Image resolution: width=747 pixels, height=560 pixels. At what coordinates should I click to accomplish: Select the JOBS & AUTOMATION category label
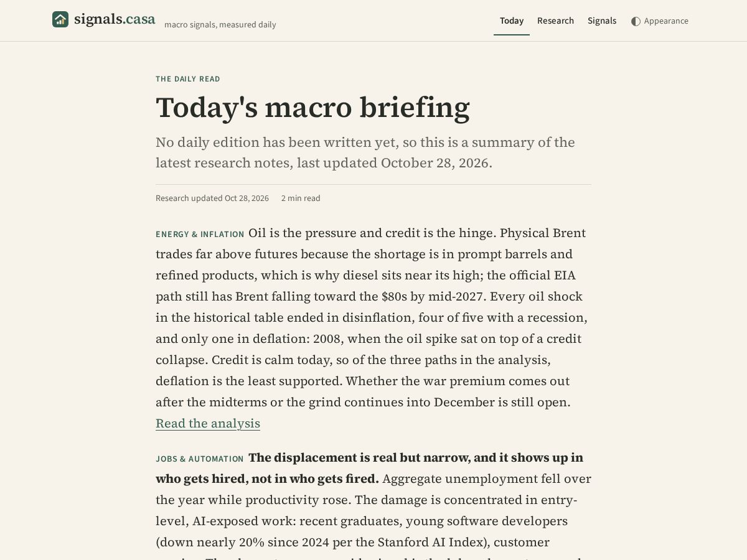click(200, 459)
